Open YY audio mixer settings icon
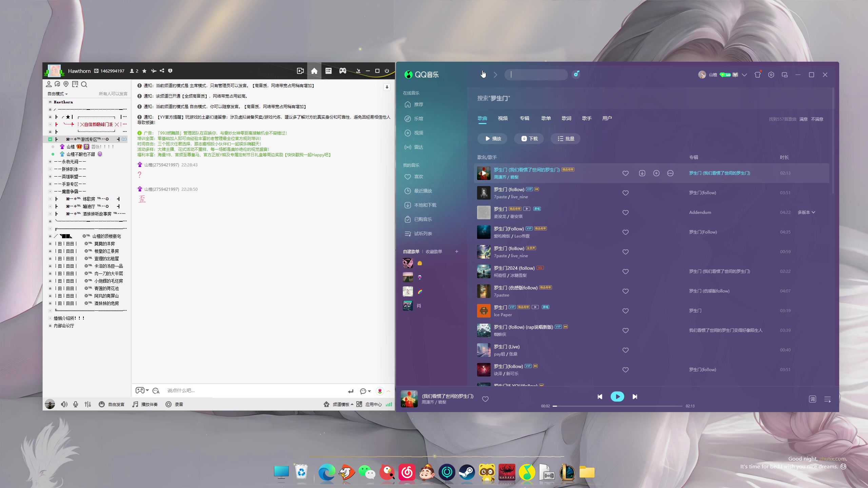868x488 pixels. tap(88, 404)
